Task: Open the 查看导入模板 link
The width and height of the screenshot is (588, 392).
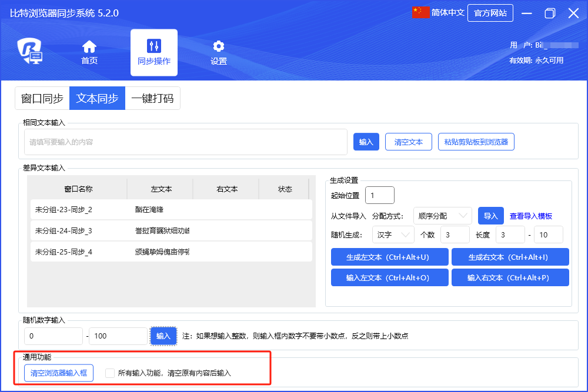Action: pos(530,216)
